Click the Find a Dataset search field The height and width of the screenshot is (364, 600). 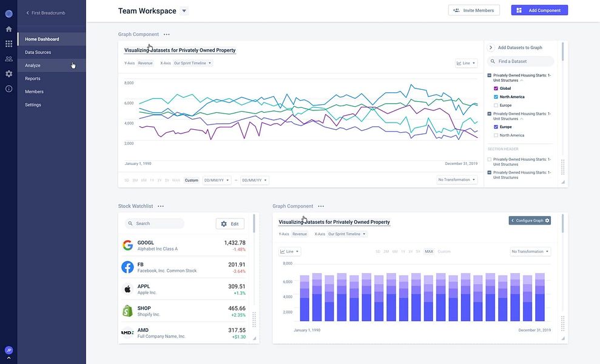521,61
